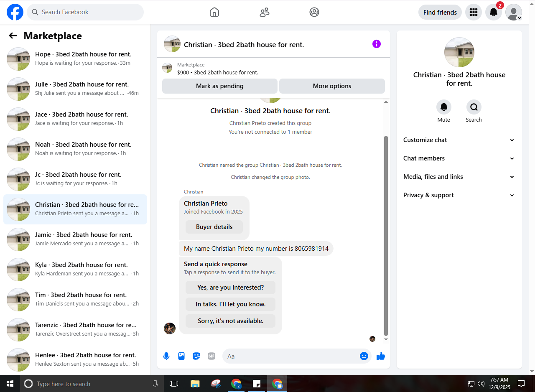Viewport: 535px width, 392px height.
Task: Open the apps grid menu
Action: 474,12
